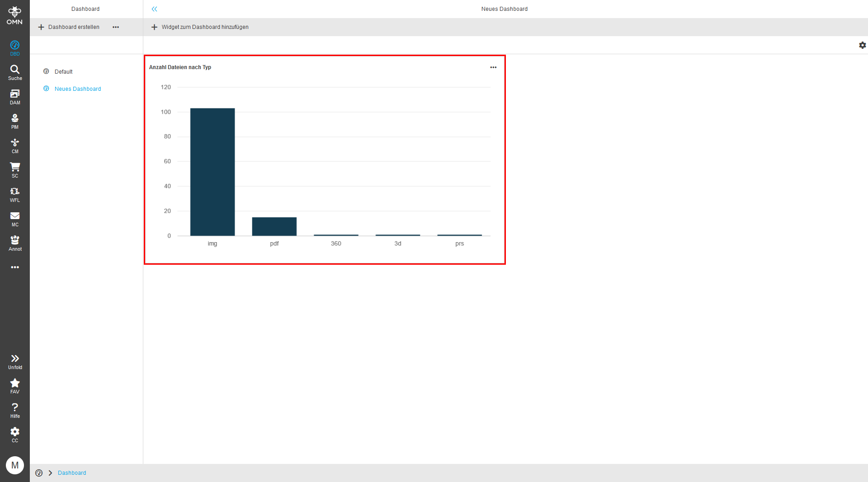The image size is (868, 482).
Task: Switch to the Default dashboard
Action: click(63, 71)
